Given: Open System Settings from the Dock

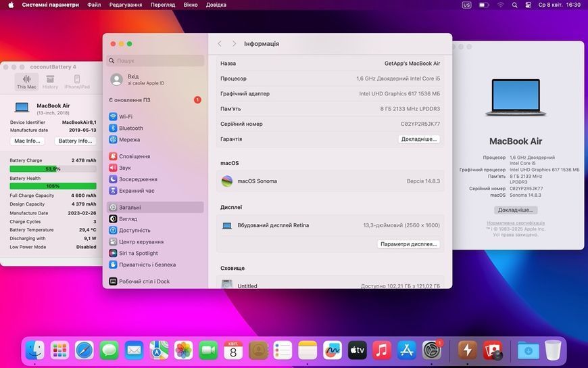Looking at the screenshot, I should 432,350.
